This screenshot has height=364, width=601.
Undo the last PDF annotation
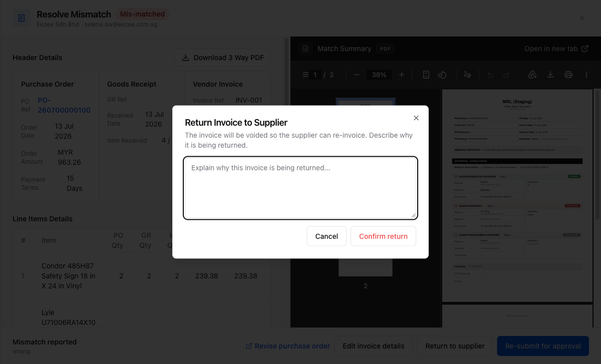[490, 75]
